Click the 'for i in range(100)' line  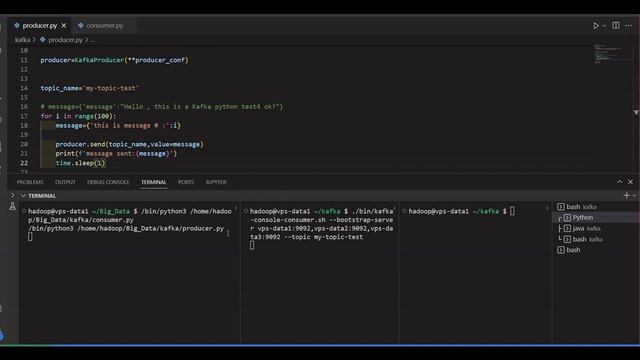point(78,116)
